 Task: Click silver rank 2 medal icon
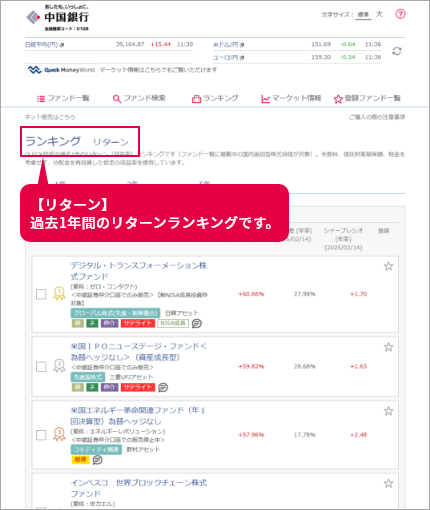tap(59, 366)
